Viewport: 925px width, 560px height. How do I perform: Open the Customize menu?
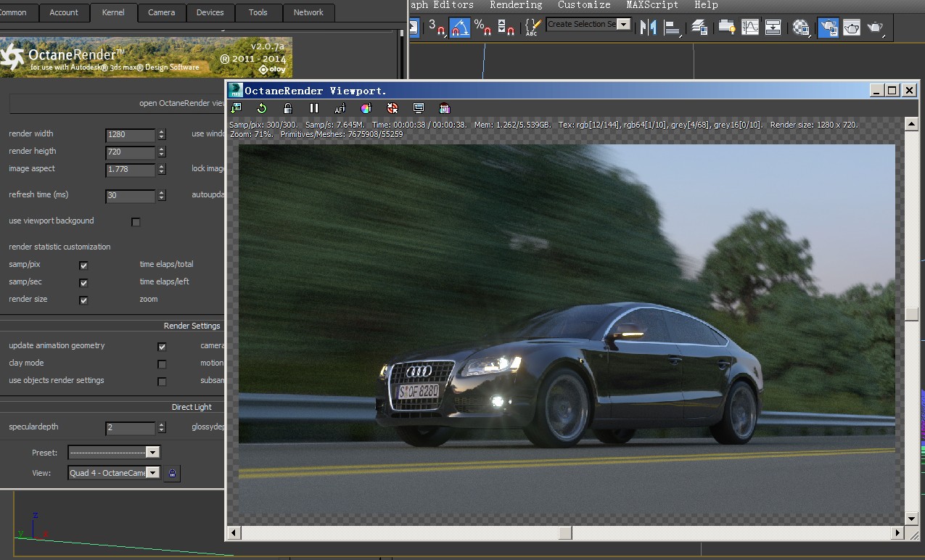click(x=584, y=5)
